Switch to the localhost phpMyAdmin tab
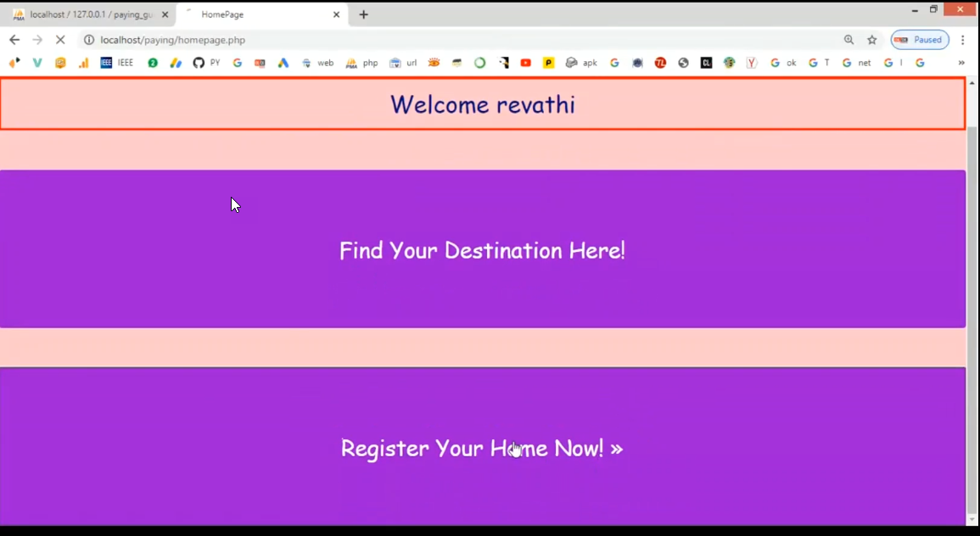Screen dimensions: 980x536 point(92,14)
